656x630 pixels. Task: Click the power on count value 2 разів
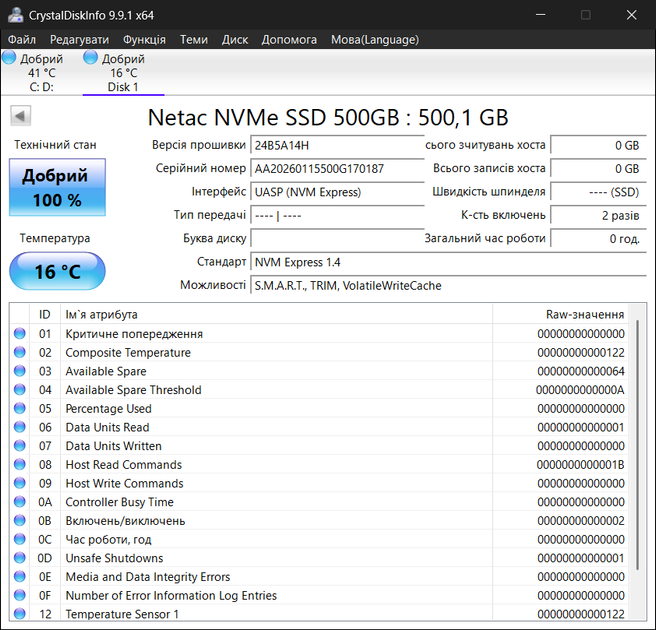click(x=598, y=215)
